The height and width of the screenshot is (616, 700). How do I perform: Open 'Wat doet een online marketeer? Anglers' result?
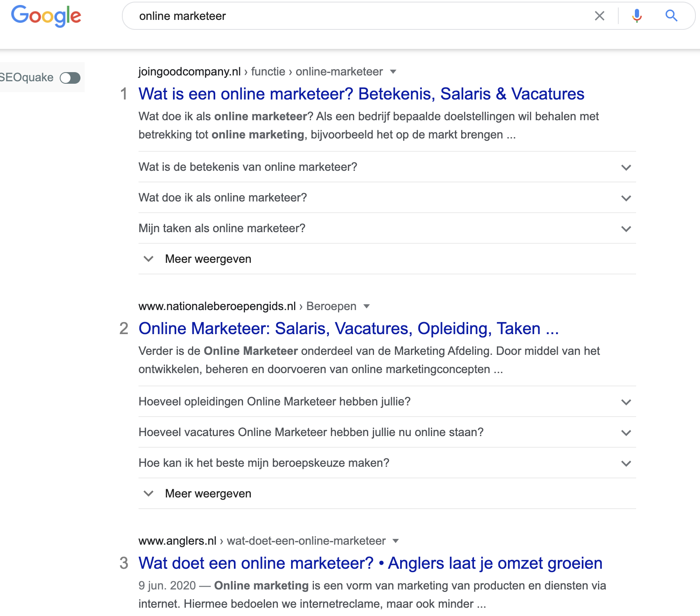[x=370, y=563]
